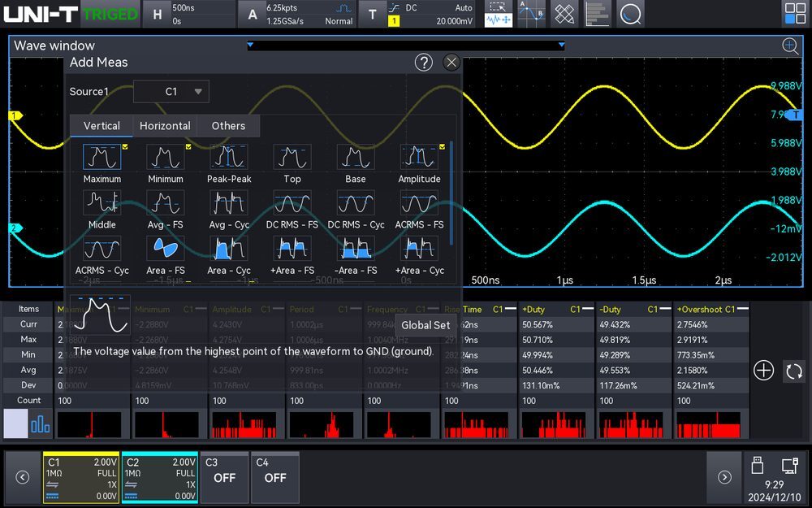Toggle the C2 channel box
This screenshot has height=508, width=812.
[x=160, y=477]
